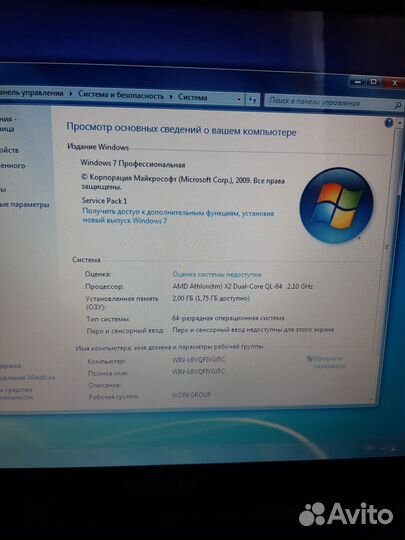The height and width of the screenshot is (540, 405).
Task: Select Система breadcrumb item
Action: [193, 97]
